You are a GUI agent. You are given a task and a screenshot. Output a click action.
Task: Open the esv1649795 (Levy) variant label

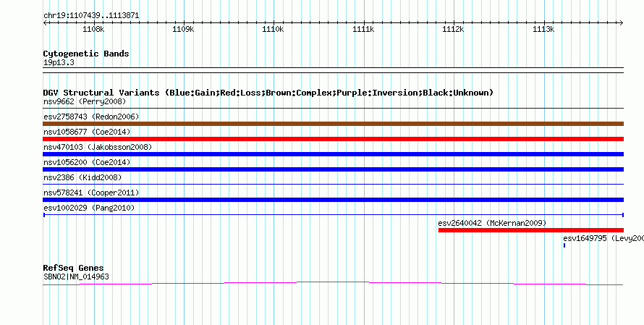603,238
